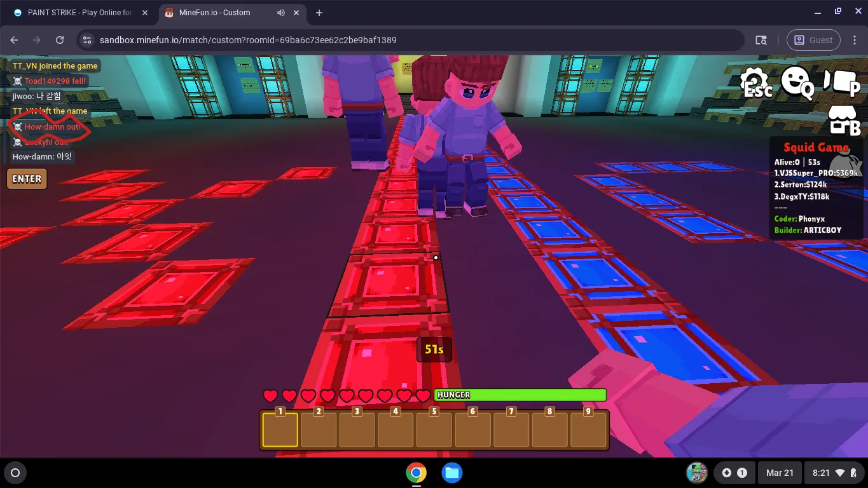The height and width of the screenshot is (488, 868).
Task: Click the ENTER chat button
Action: point(27,179)
